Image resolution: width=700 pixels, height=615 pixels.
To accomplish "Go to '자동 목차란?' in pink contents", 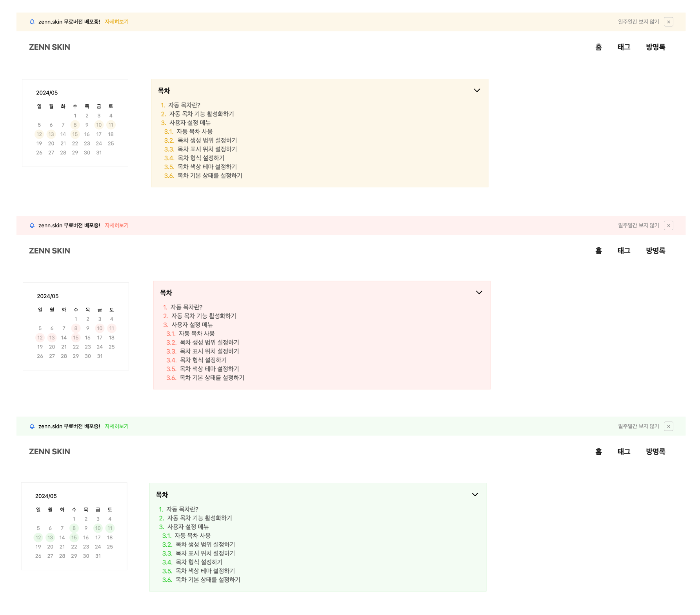I will click(186, 307).
